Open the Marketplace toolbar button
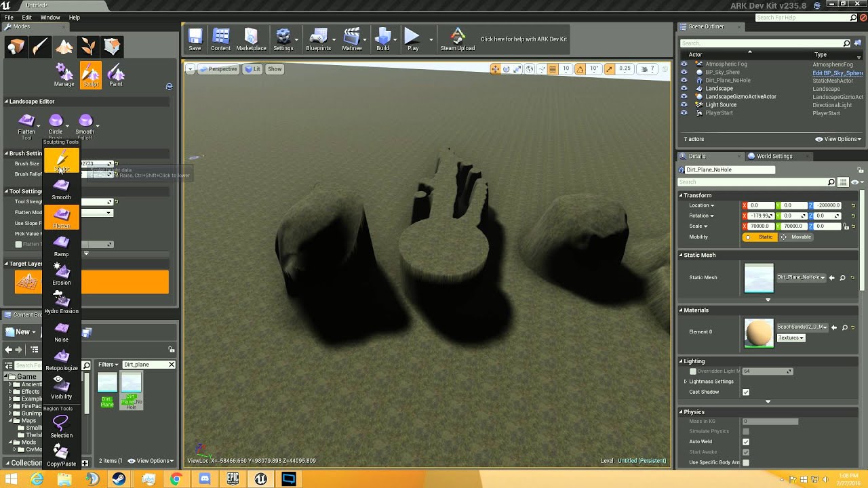The image size is (868, 488). (x=251, y=40)
